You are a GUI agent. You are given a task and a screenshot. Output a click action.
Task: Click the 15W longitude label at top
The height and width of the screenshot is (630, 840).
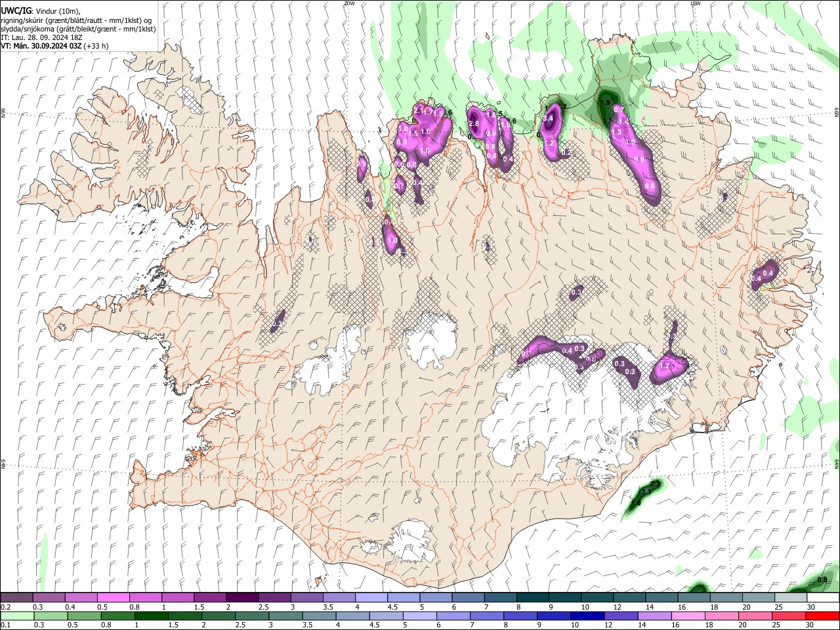coord(696,3)
